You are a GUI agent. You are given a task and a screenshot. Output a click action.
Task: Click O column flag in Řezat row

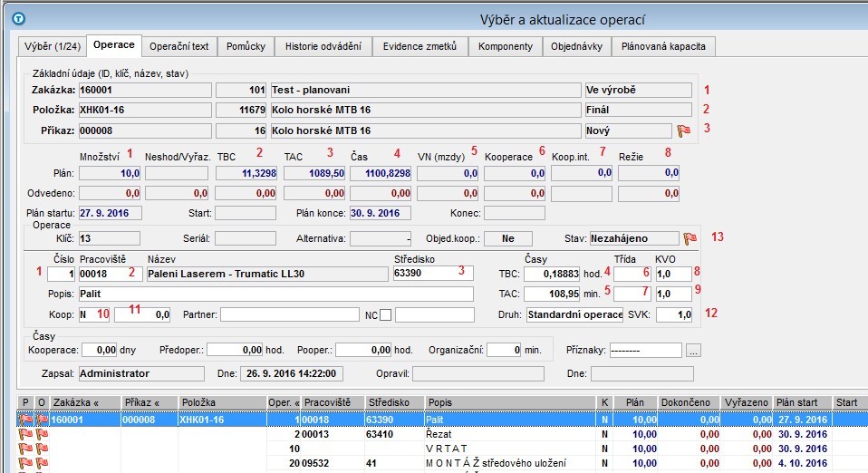coord(42,434)
